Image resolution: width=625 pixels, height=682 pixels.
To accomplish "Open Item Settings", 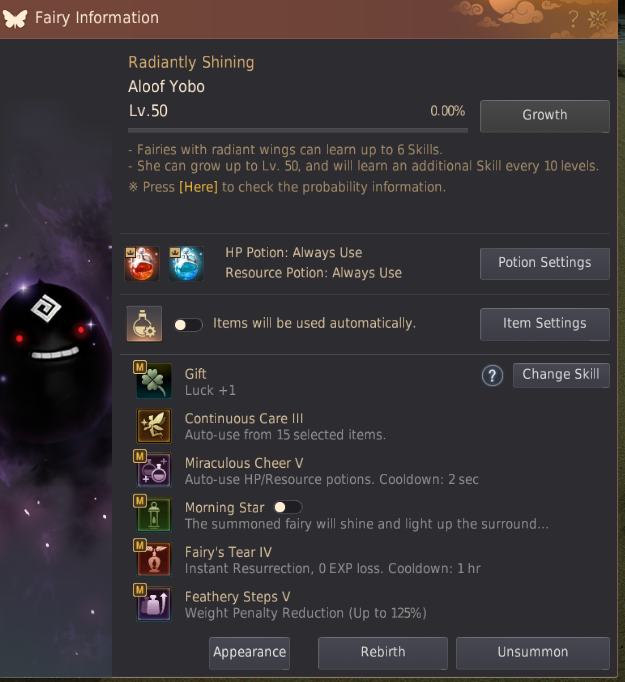I will [545, 324].
